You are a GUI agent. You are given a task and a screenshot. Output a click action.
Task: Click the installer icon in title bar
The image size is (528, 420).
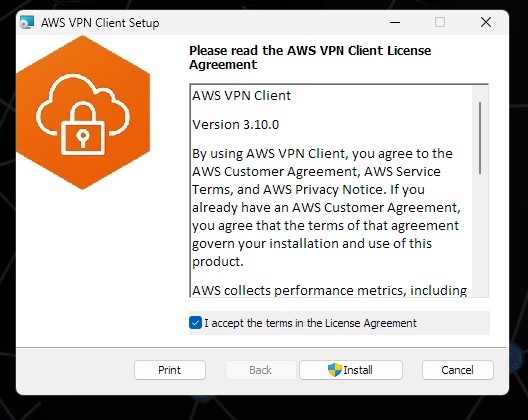click(27, 23)
